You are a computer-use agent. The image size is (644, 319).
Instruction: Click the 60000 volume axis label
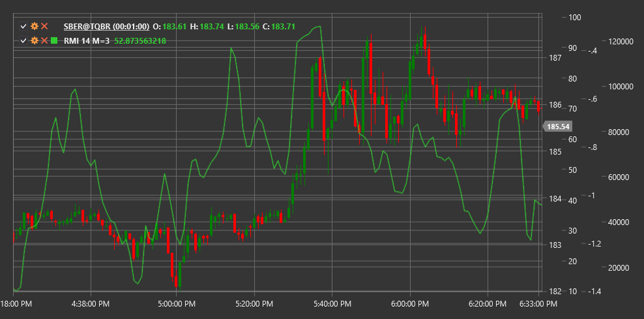619,177
